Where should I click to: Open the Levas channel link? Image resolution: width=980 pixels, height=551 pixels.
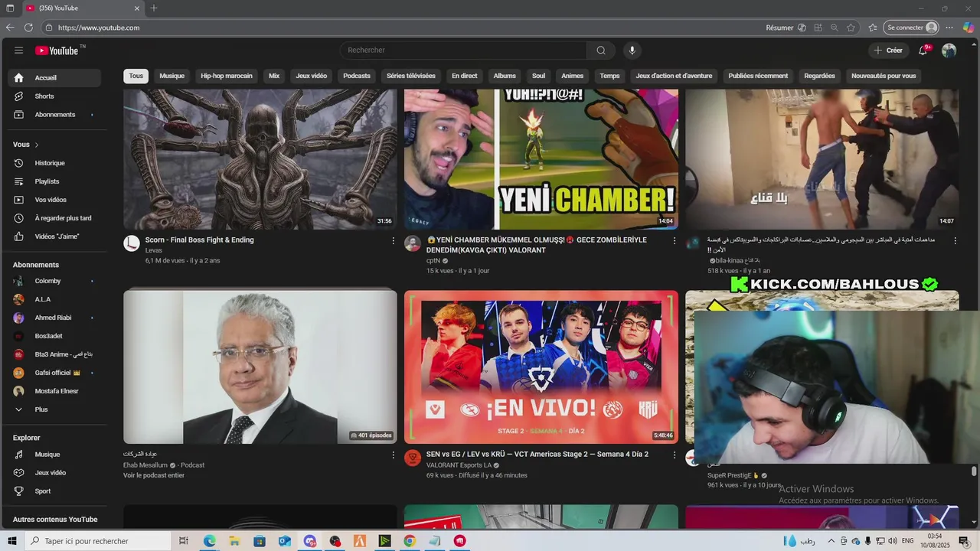click(154, 250)
